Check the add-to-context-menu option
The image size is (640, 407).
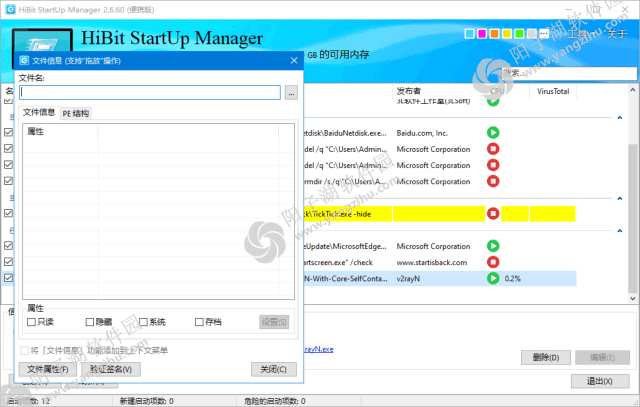[x=24, y=351]
